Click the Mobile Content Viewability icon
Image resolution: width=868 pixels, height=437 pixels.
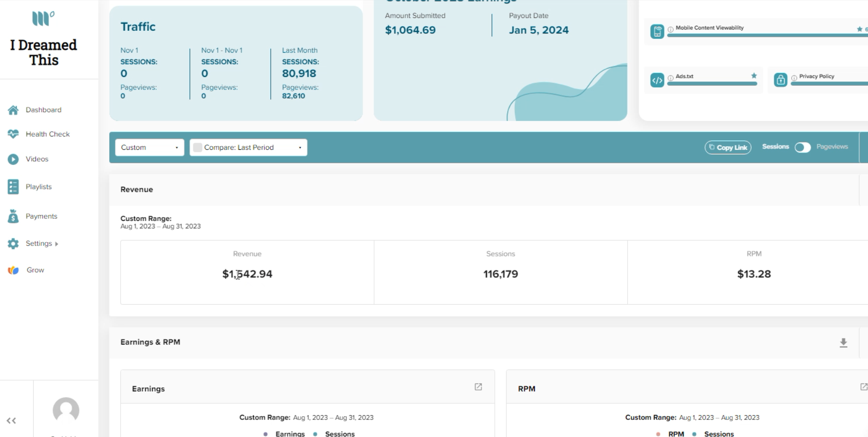tap(657, 32)
